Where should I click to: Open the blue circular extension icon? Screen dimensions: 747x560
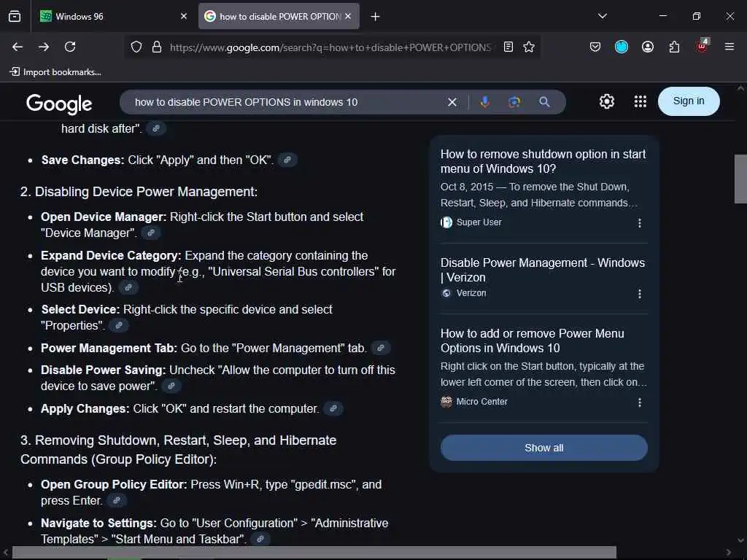622,47
